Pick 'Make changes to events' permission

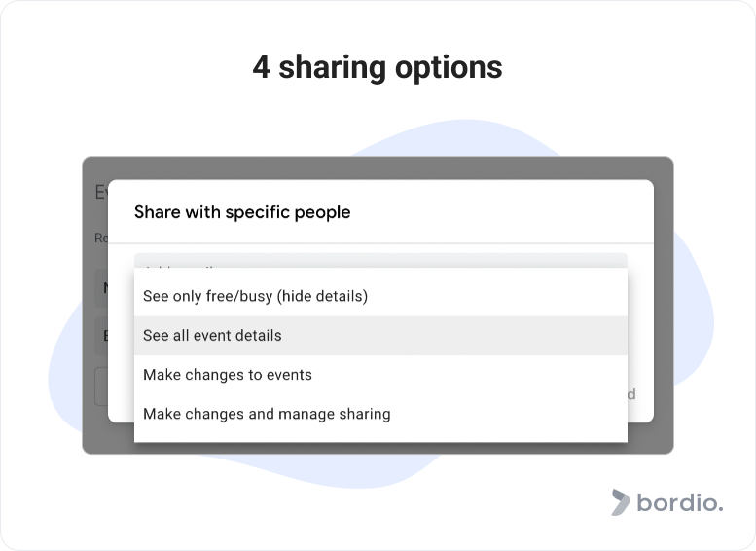380,375
